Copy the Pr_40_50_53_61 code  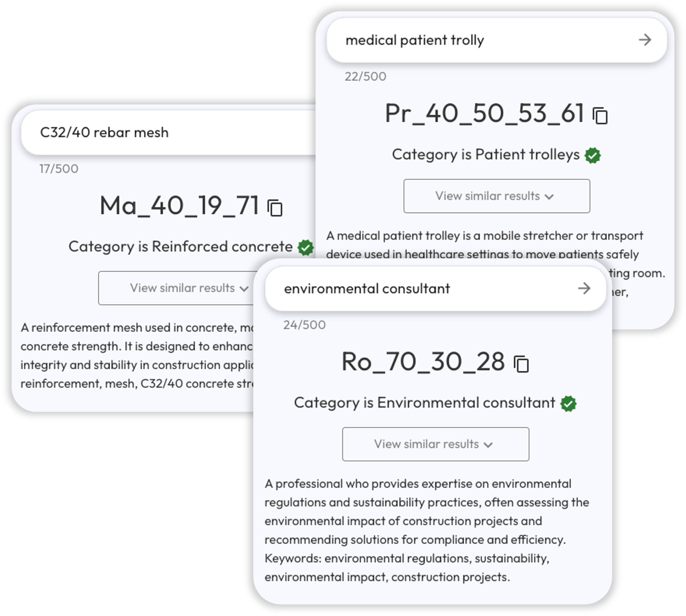point(600,116)
